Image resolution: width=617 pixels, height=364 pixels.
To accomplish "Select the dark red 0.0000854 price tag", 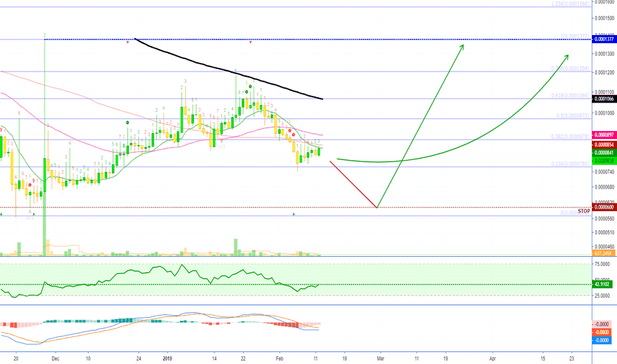I will click(604, 145).
